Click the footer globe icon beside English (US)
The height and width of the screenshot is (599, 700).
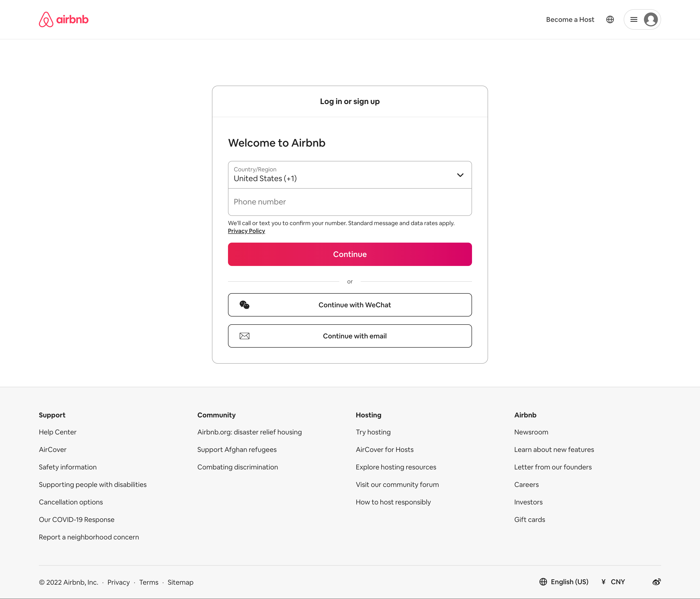point(543,582)
